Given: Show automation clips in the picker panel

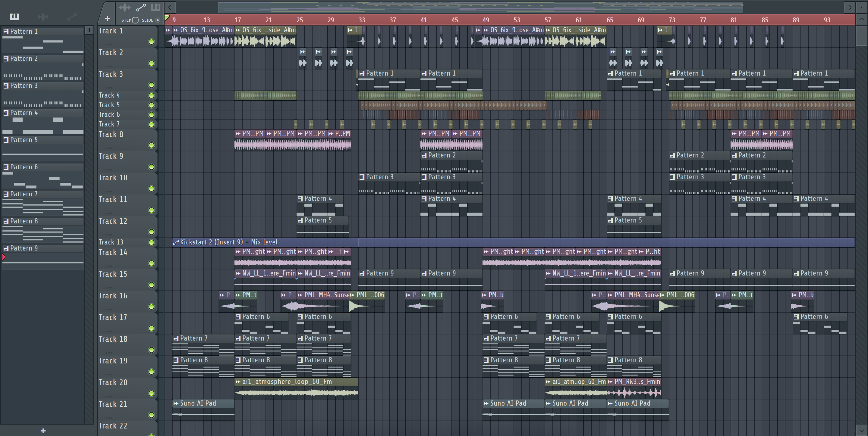Looking at the screenshot, I should [72, 17].
